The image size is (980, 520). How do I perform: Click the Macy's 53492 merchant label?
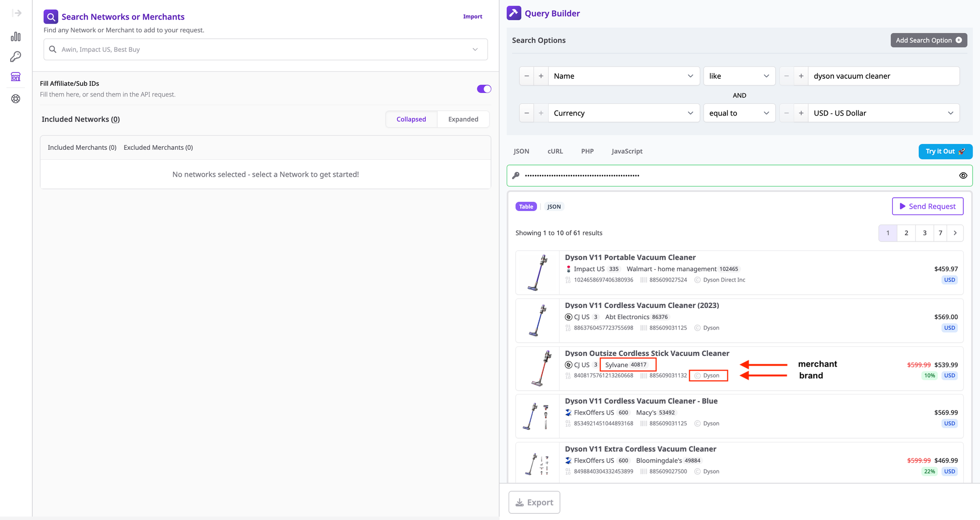[656, 413]
